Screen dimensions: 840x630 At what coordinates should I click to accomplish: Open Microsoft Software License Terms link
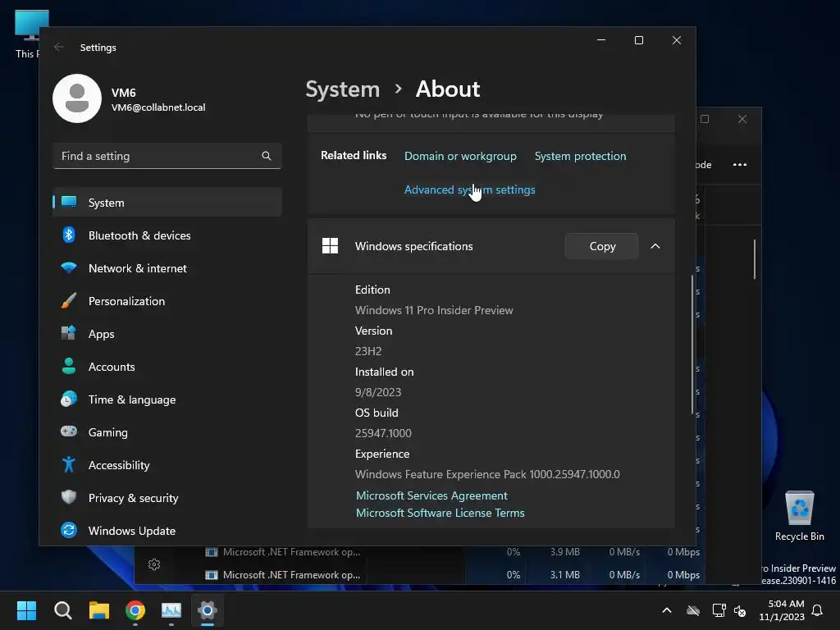tap(441, 513)
